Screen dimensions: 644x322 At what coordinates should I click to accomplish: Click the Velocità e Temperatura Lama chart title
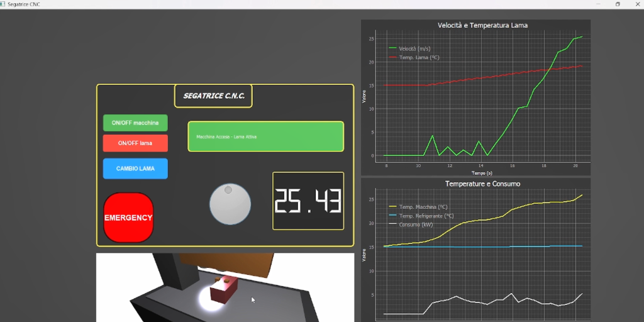[482, 25]
